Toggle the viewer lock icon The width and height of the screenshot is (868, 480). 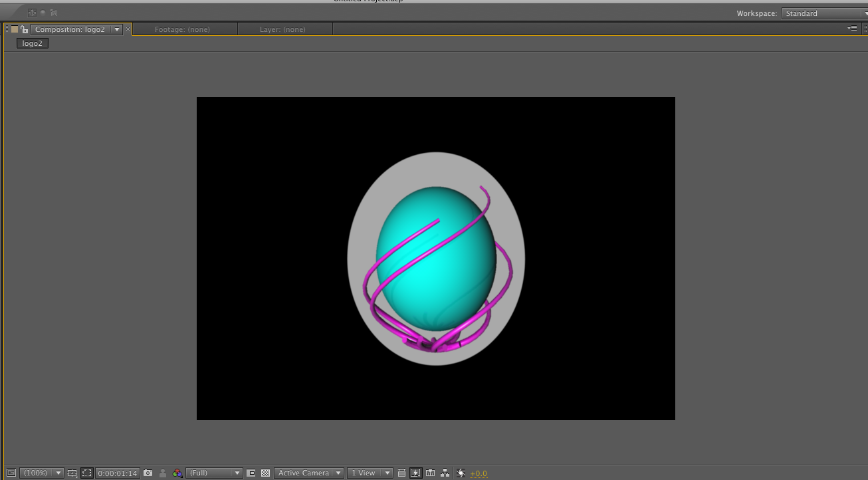(x=24, y=29)
